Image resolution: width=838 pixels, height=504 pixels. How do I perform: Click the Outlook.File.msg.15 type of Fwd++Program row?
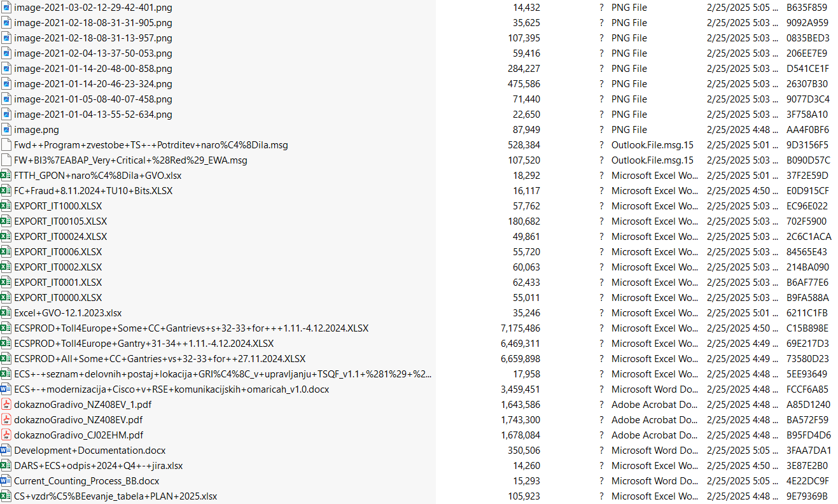(653, 145)
